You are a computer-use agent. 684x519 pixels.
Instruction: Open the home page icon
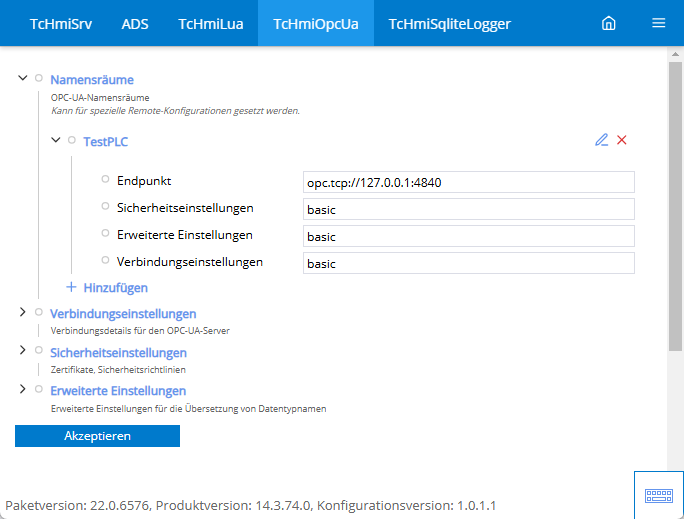609,23
